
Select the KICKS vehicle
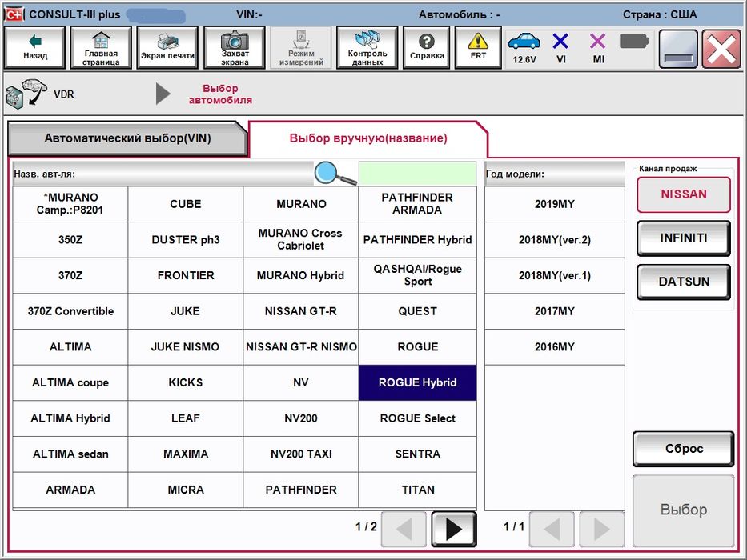185,382
